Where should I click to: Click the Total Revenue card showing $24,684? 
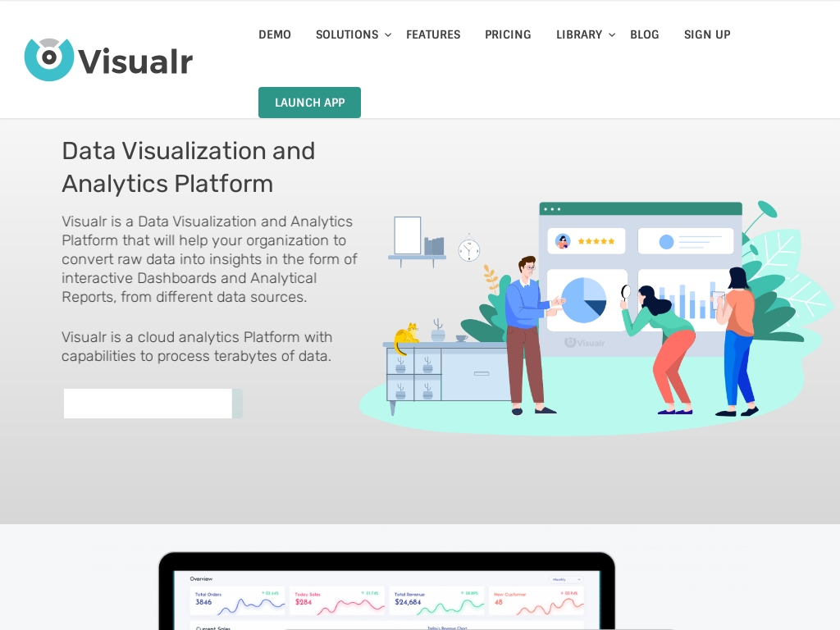pos(437,601)
